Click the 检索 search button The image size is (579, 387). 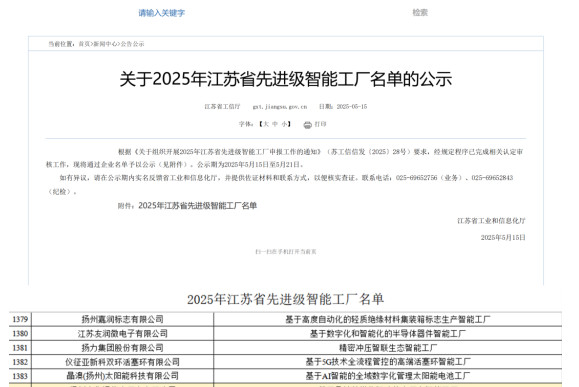tap(420, 13)
